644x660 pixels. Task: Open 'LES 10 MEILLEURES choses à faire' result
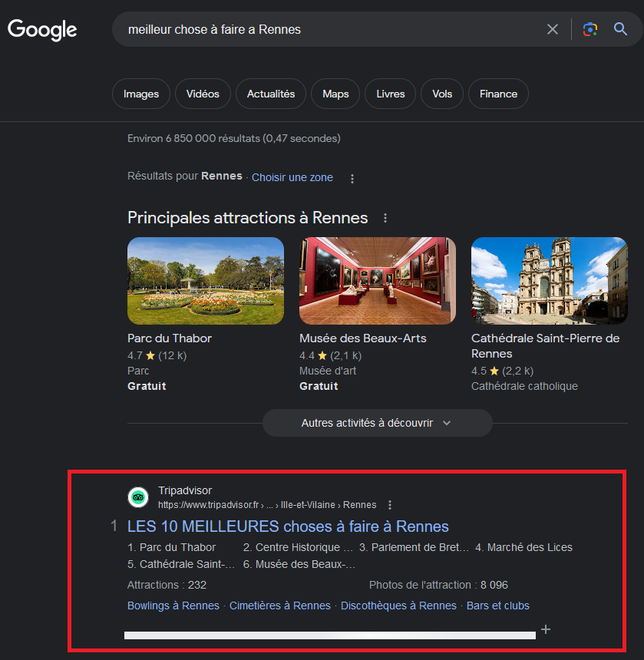point(288,526)
